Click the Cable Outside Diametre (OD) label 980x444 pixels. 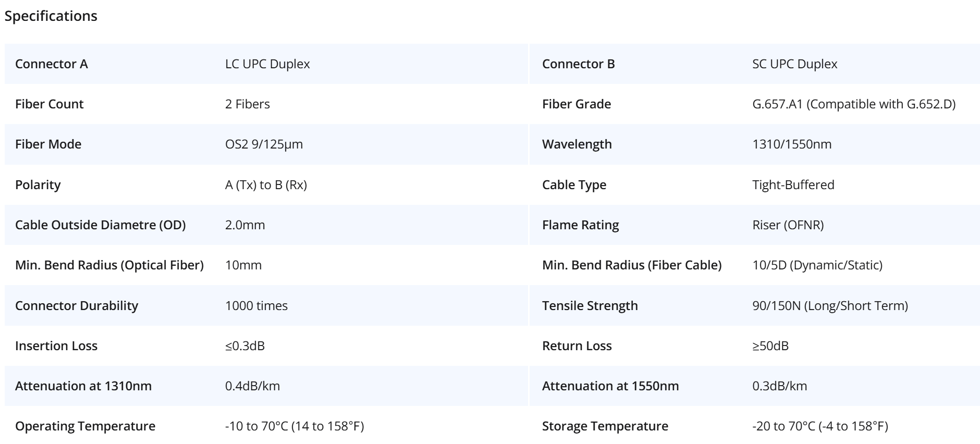[101, 225]
